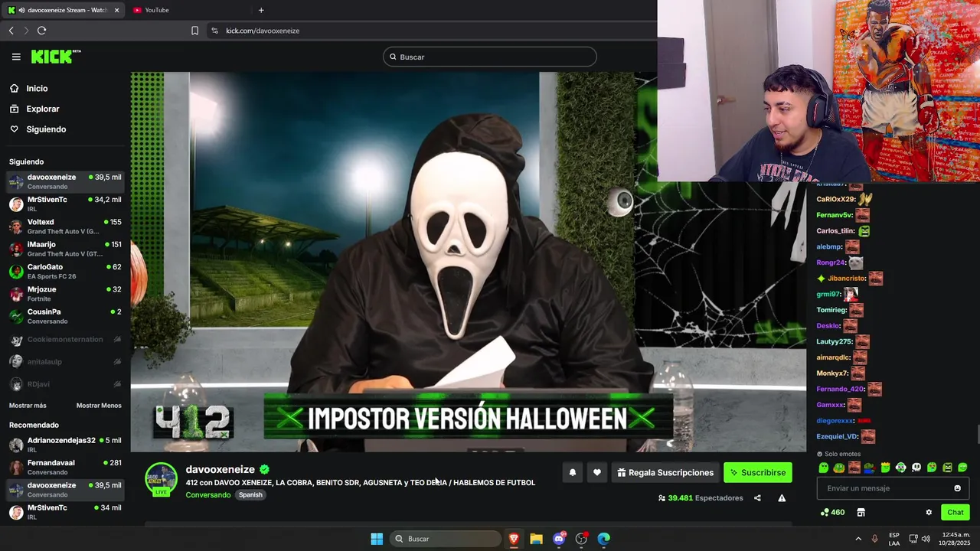Click the davooxeneize channel name
This screenshot has height=551, width=980.
(x=220, y=469)
